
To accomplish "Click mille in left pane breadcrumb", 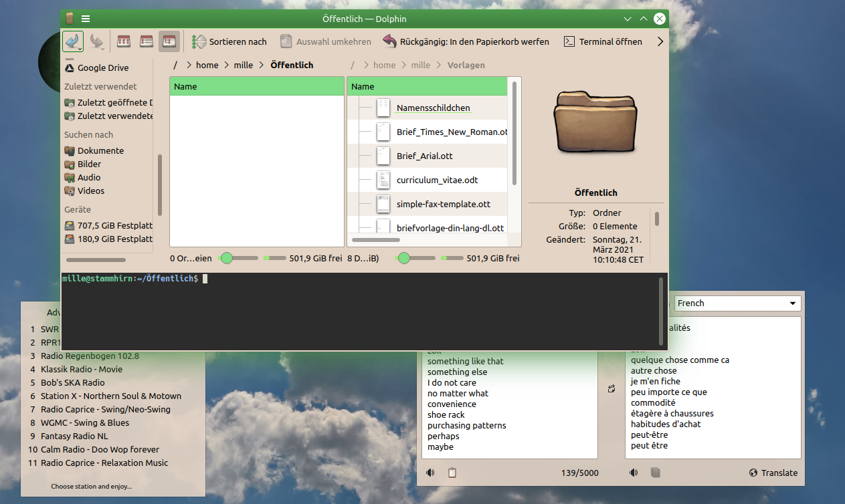I will point(244,65).
